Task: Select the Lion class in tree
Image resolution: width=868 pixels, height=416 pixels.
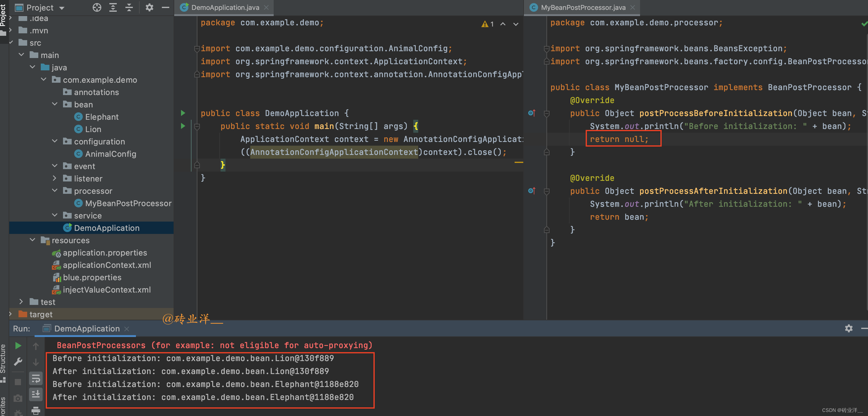Action: pyautogui.click(x=93, y=129)
